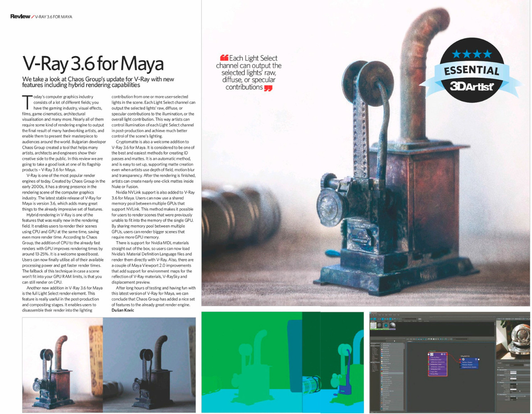Click the 'V-RAY 3.6 FOR MAYA' page header
Viewport: 532px width, 414px height.
click(x=54, y=17)
